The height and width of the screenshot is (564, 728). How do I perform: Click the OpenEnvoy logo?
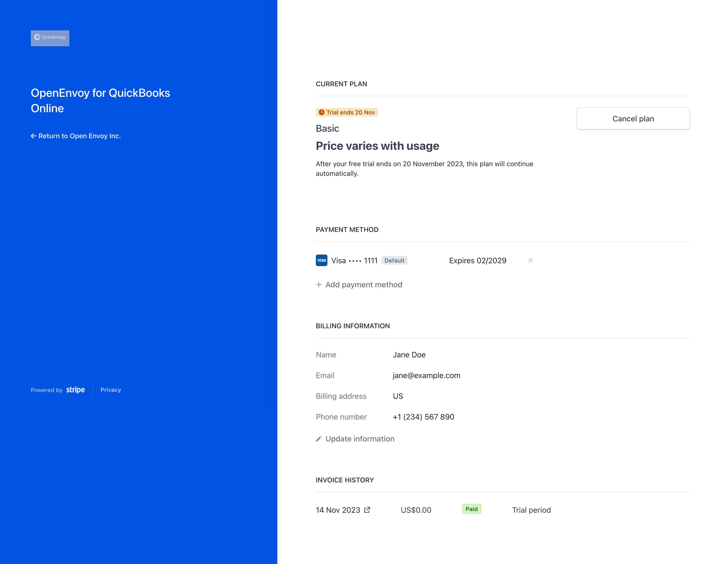50,38
